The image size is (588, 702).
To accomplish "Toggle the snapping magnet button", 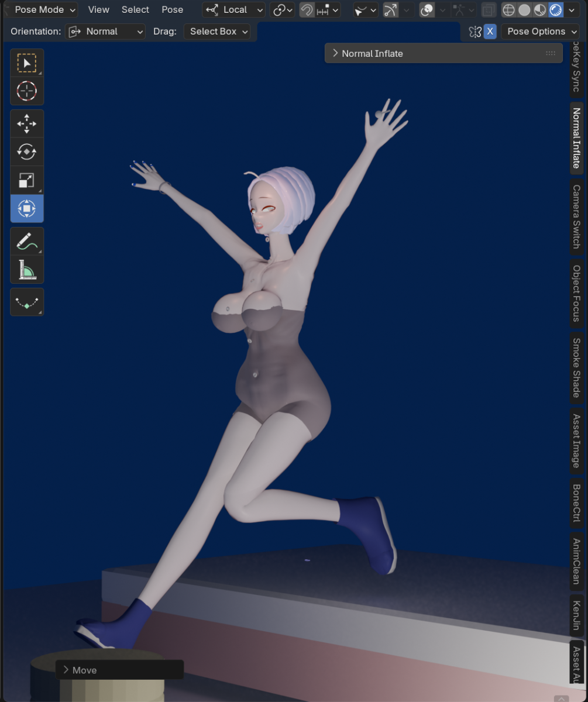I will pyautogui.click(x=307, y=10).
